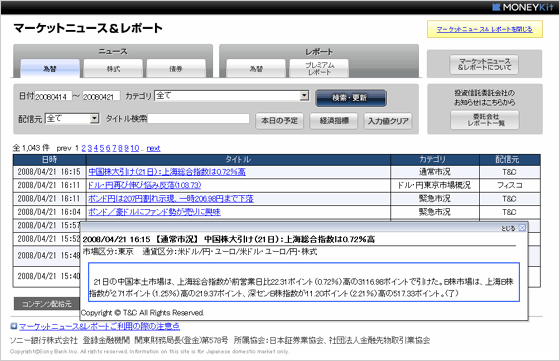Click the popup article body text box
This screenshot has height=361, width=560.
[x=304, y=282]
